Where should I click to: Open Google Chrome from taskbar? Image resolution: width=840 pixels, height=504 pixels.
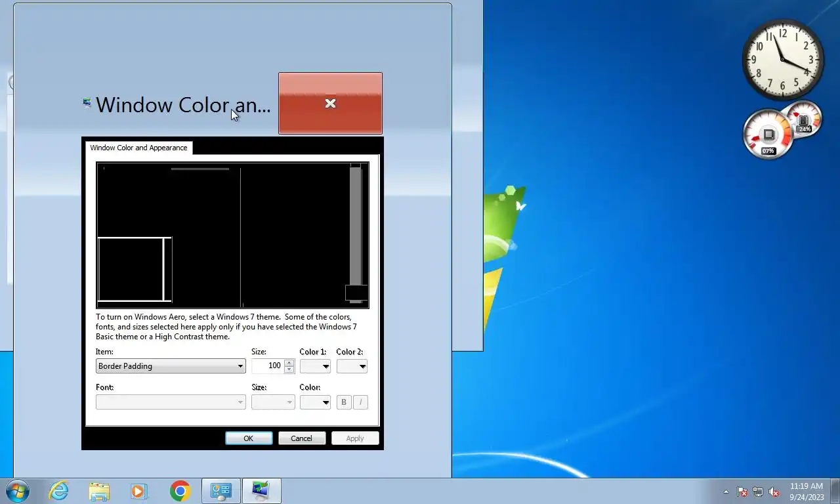[180, 491]
